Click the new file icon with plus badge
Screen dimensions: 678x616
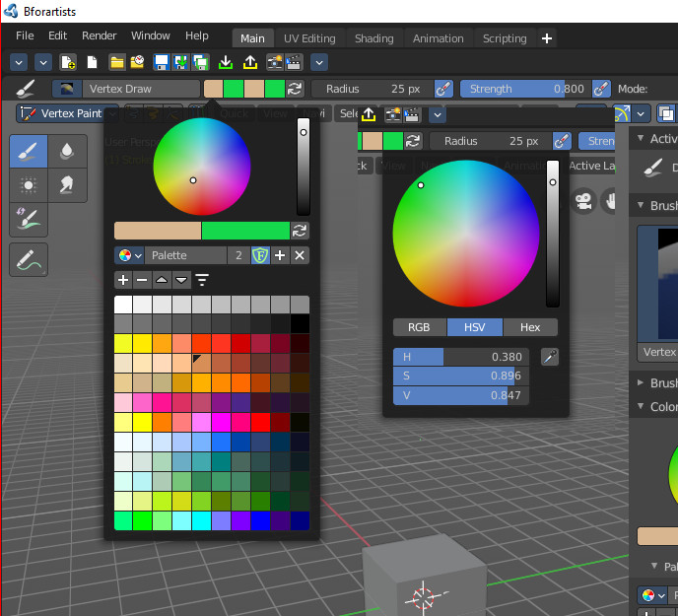pyautogui.click(x=68, y=62)
